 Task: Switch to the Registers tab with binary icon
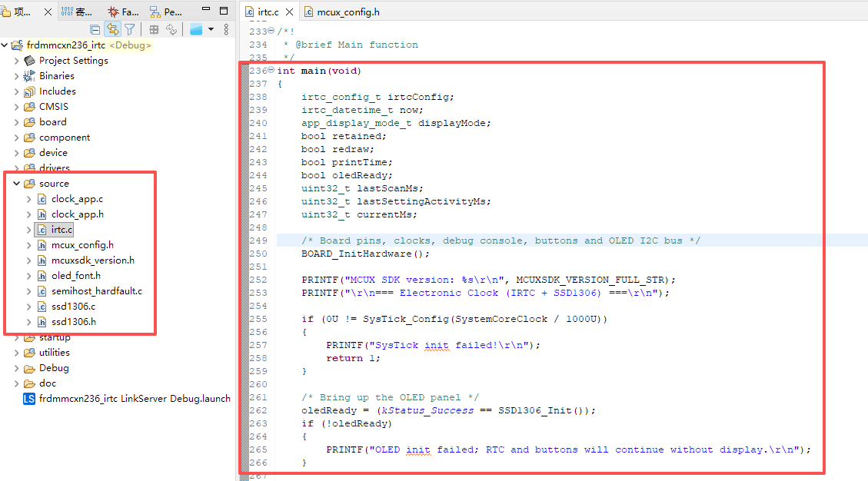coord(76,12)
